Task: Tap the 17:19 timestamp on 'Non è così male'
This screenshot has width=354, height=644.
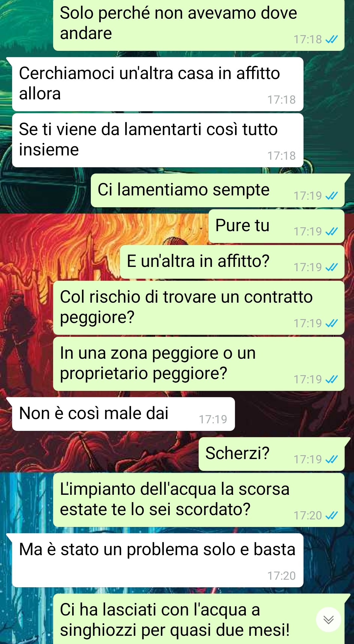Action: (213, 419)
